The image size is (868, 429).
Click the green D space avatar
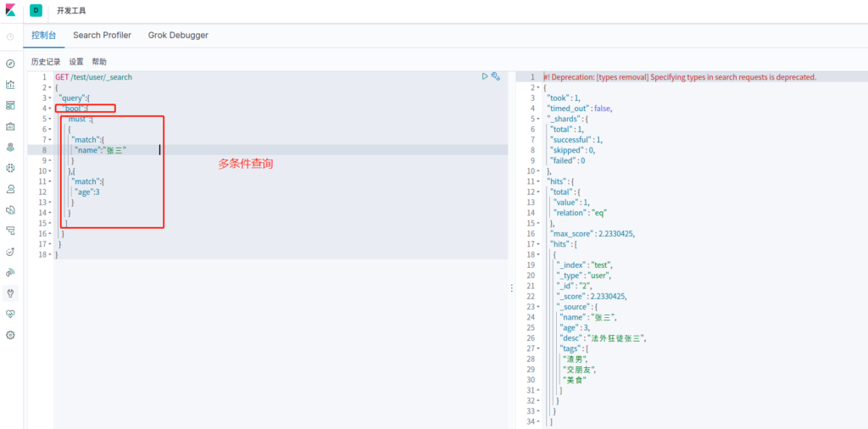click(37, 11)
